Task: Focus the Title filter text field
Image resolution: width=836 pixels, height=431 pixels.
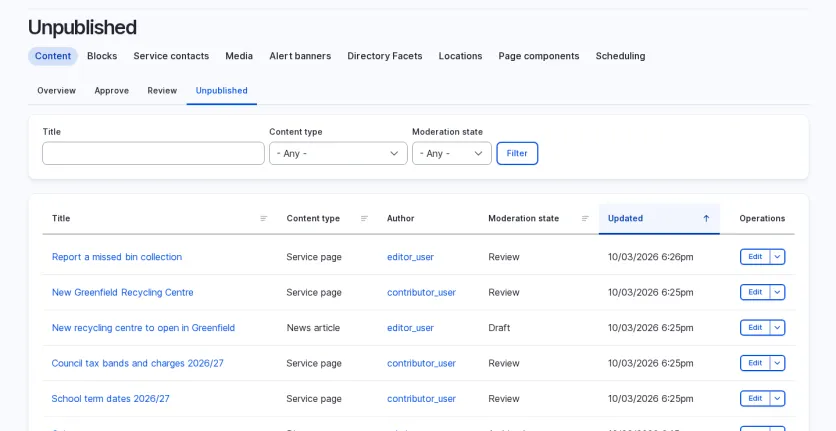Action: click(154, 154)
